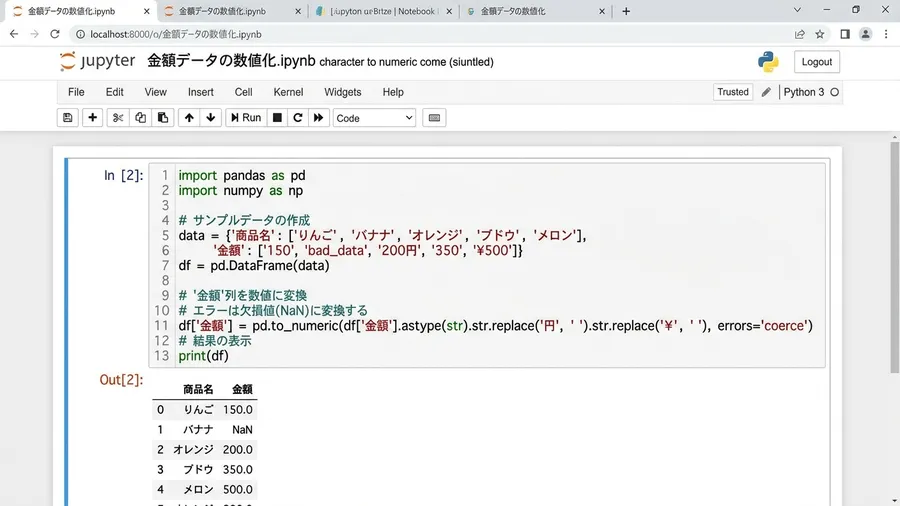The width and height of the screenshot is (900, 506).
Task: Rename notebook title 金額データの数値化.ipynb
Action: coord(231,61)
